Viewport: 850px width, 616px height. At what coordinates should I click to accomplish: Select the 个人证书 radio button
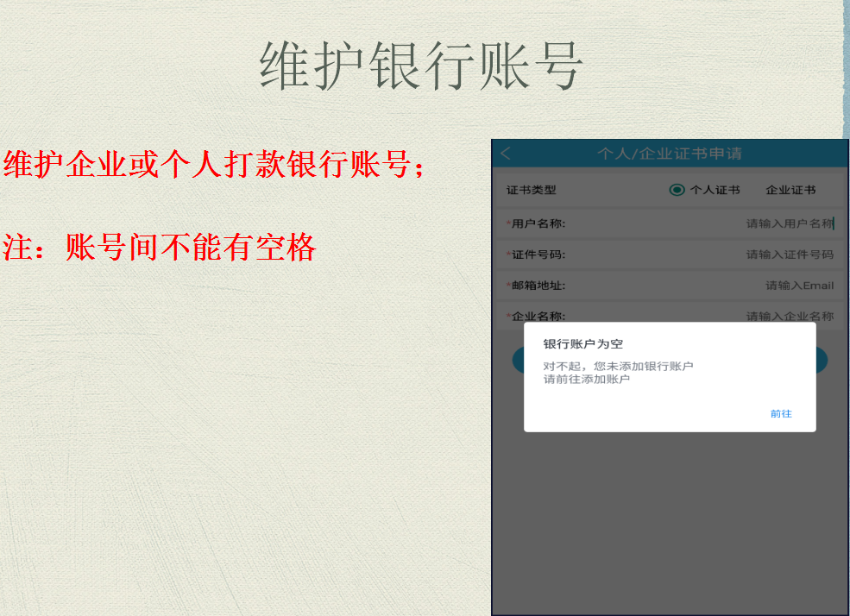[x=677, y=190]
